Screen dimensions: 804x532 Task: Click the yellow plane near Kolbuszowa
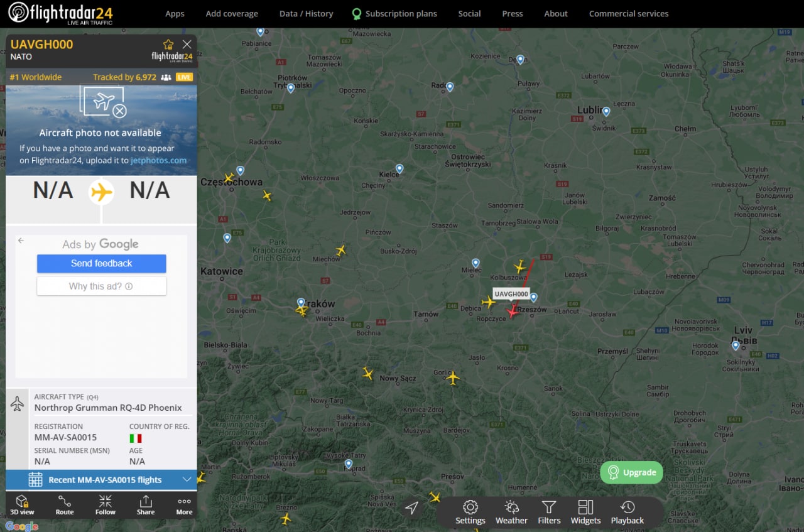[519, 266]
